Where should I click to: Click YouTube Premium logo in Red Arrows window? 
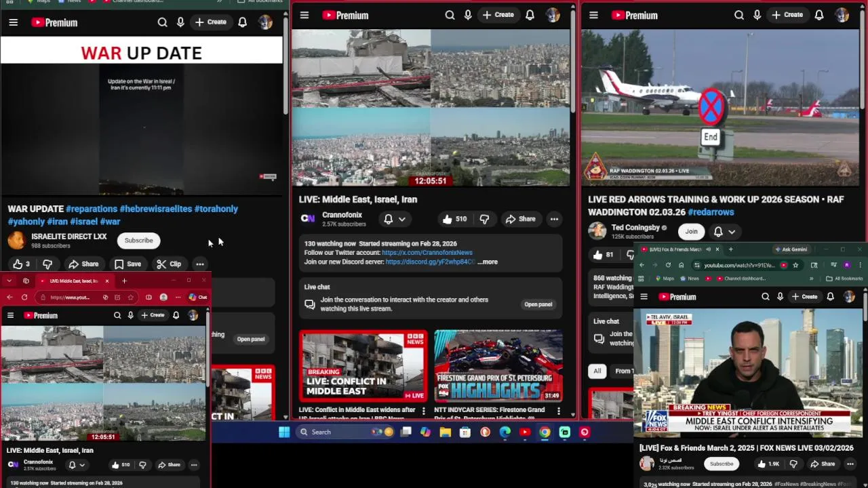[634, 15]
